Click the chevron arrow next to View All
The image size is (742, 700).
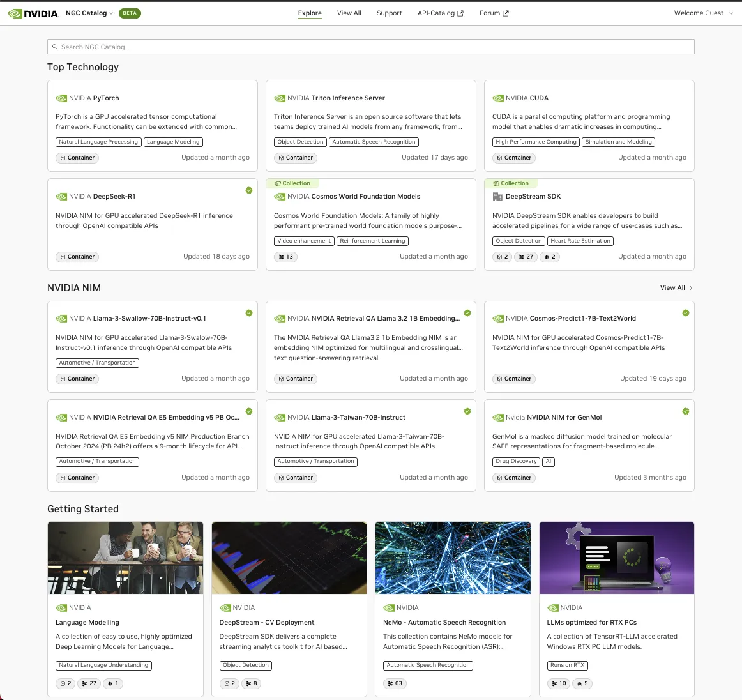(691, 288)
